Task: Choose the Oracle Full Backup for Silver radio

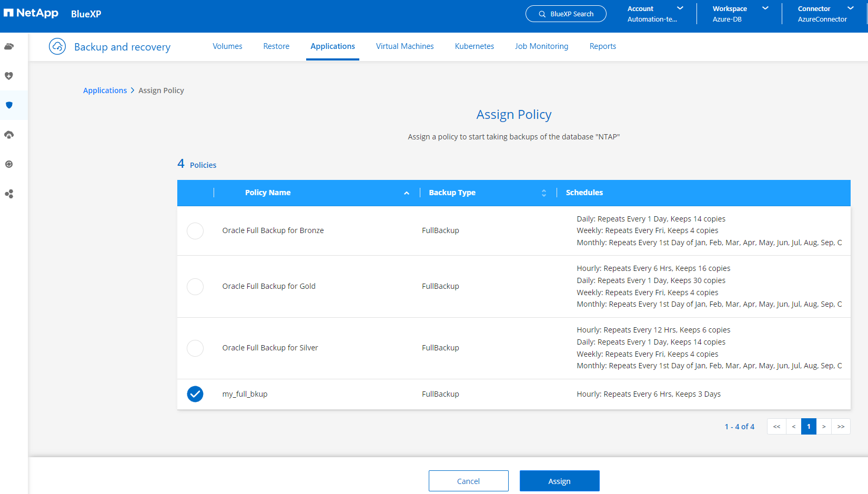Action: tap(195, 348)
